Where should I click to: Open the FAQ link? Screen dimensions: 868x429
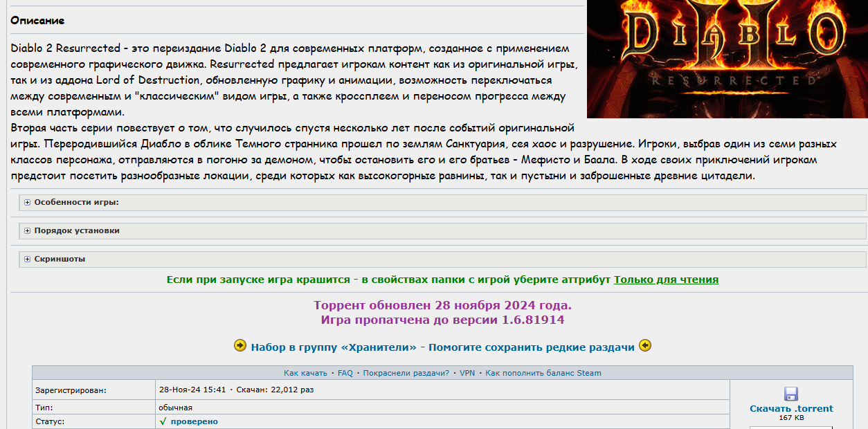[x=345, y=373]
